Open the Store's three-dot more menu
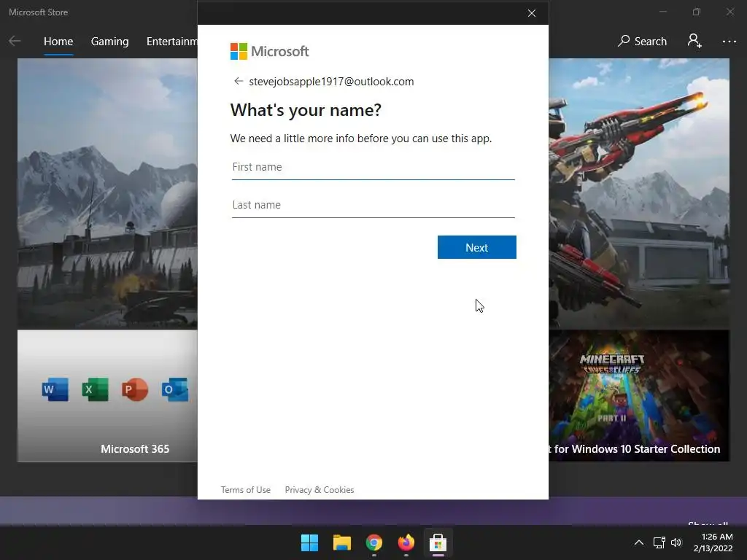The height and width of the screenshot is (560, 747). point(729,42)
